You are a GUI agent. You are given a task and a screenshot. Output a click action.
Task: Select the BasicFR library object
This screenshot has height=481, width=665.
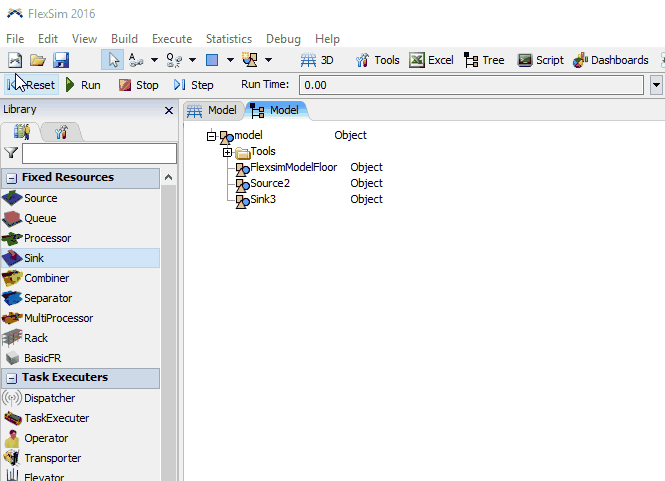(x=81, y=358)
